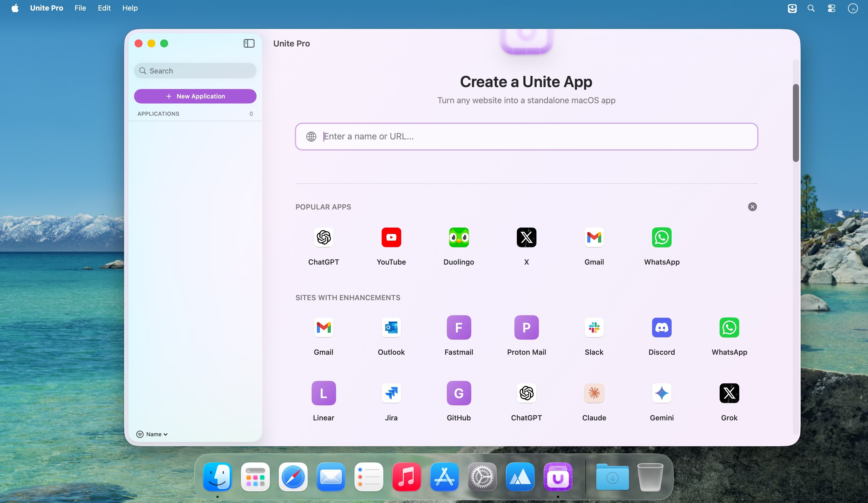Click the Duolingo icon in Popular Apps
868x503 pixels.
458,237
